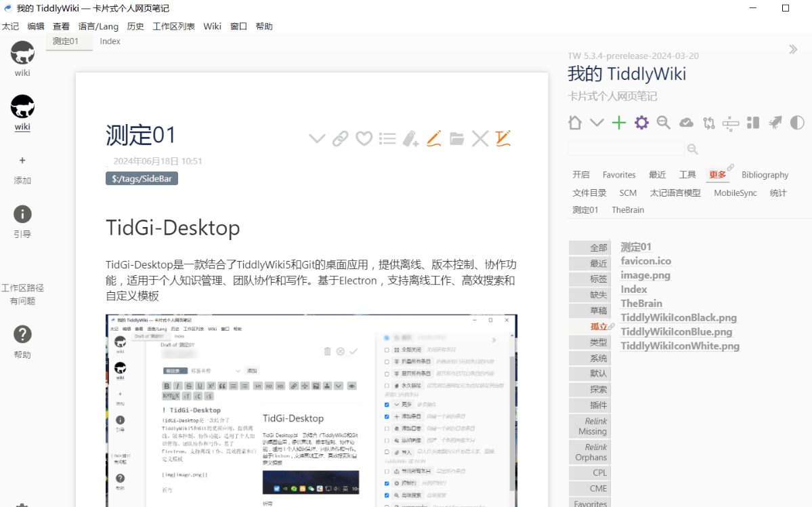Viewport: 812px width, 507px height.
Task: Open the Bibliography sidebar tab
Action: 765,175
